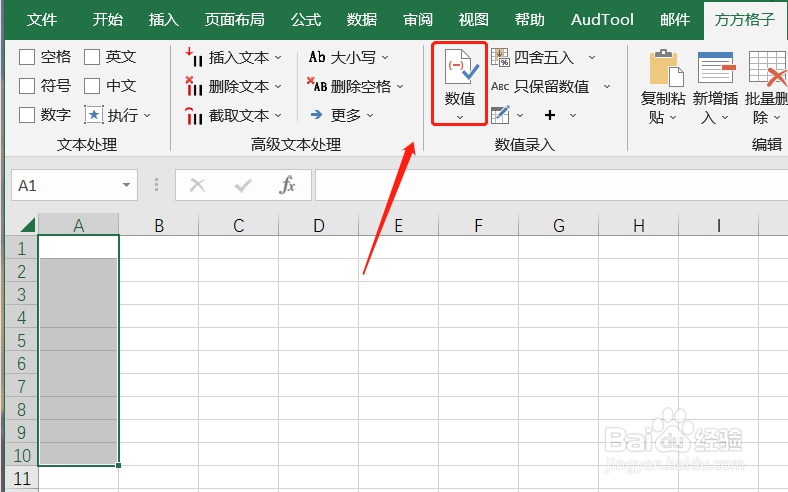
Task: Select column A header
Action: 78,225
